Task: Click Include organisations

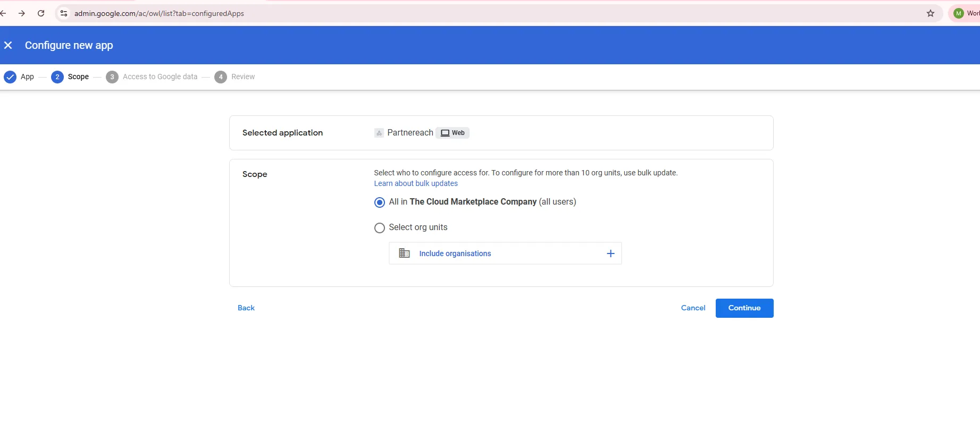Action: (455, 253)
